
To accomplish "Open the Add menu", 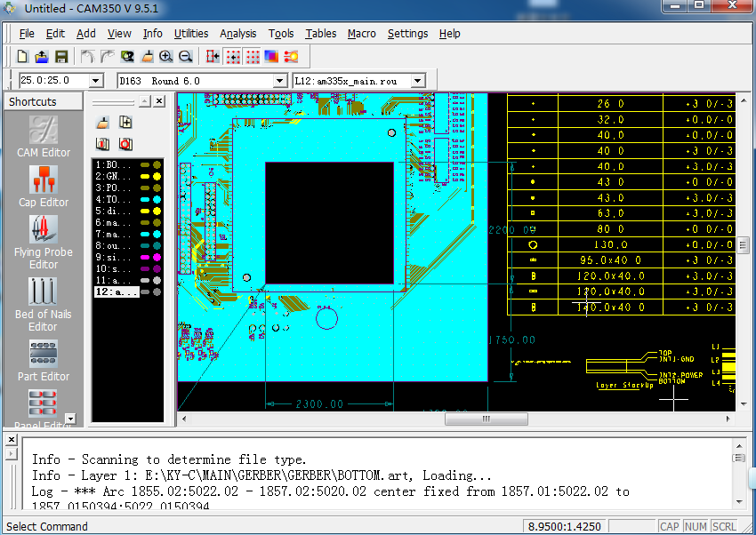I will coord(85,34).
